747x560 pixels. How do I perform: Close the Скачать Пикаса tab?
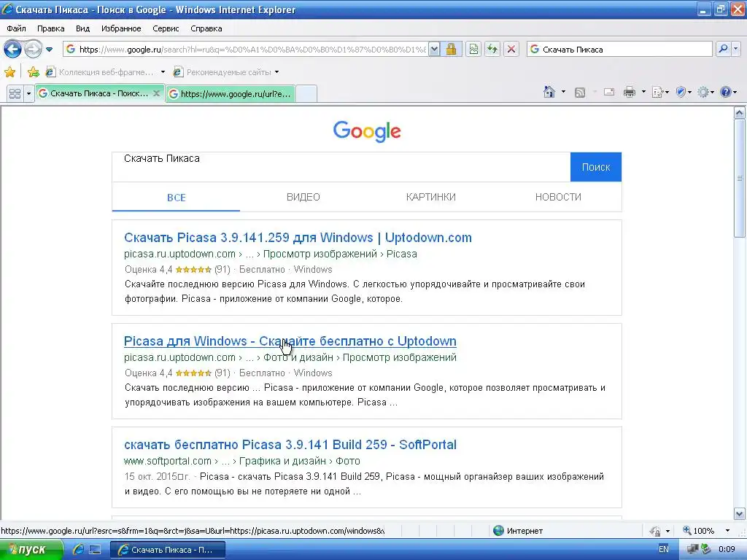(156, 93)
